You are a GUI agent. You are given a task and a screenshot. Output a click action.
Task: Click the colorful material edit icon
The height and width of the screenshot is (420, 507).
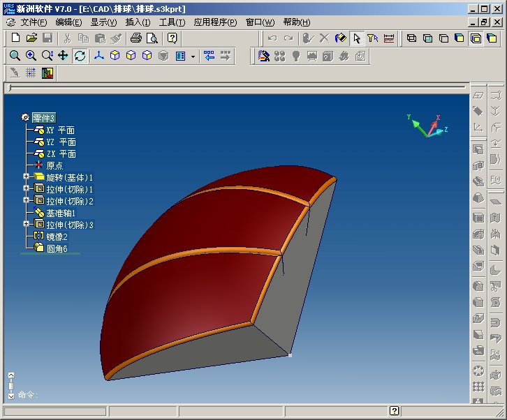pyautogui.click(x=47, y=73)
